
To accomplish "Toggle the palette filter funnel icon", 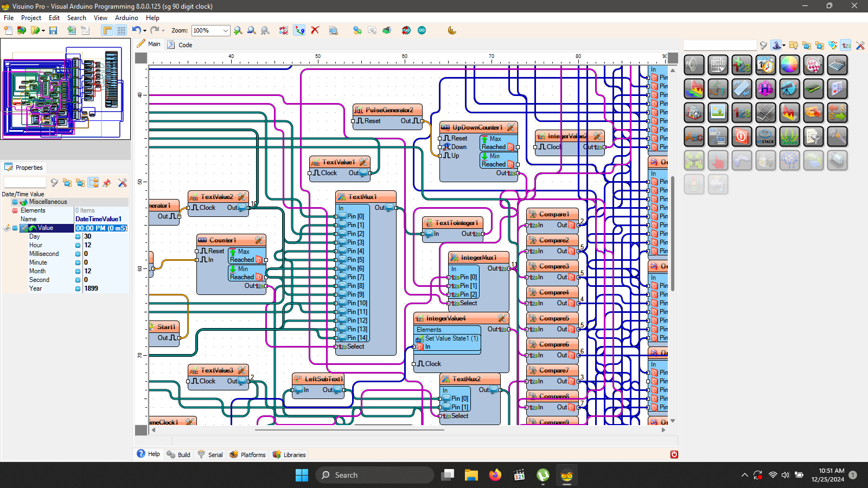I will click(x=763, y=46).
